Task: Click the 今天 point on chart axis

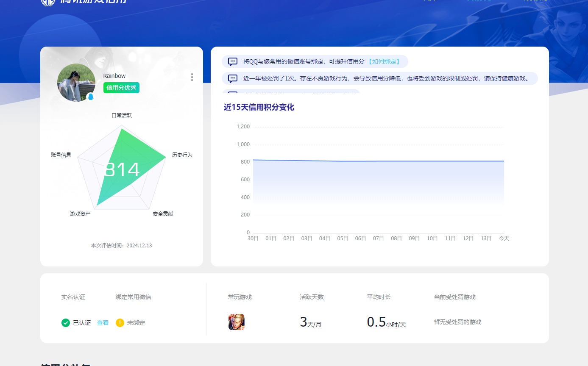Action: coord(504,238)
